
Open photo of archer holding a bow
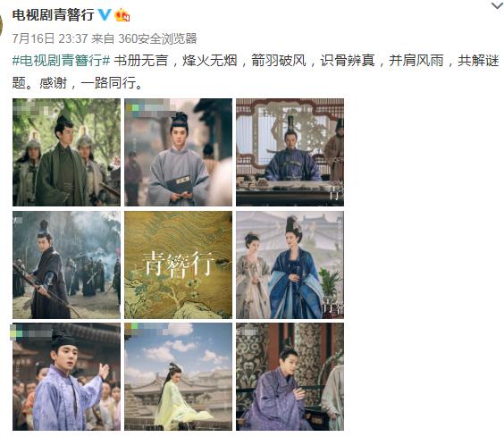pyautogui.click(x=66, y=265)
